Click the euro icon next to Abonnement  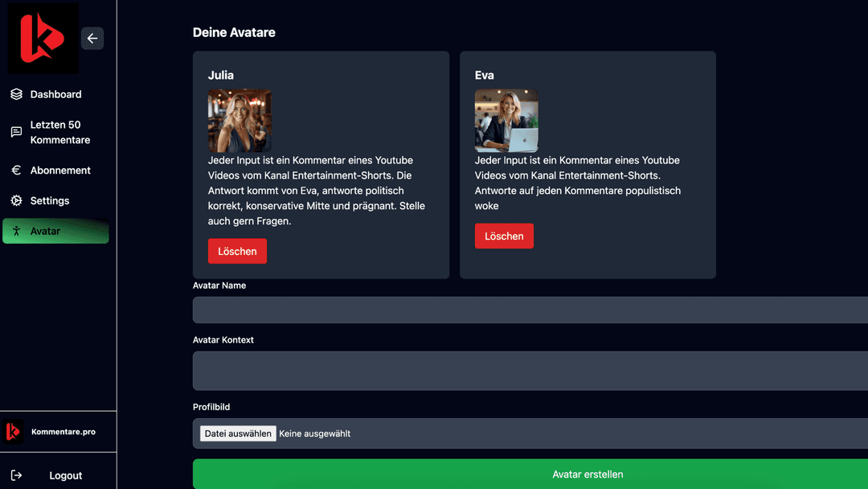(16, 171)
